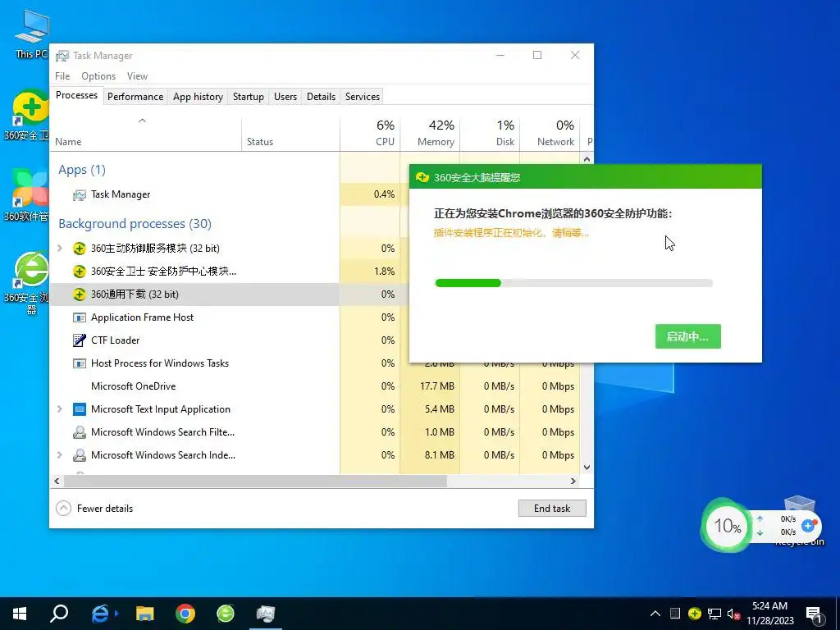Click the Microsoft Windows Search Filter icon
Viewport: 840px width, 630px height.
coord(80,431)
